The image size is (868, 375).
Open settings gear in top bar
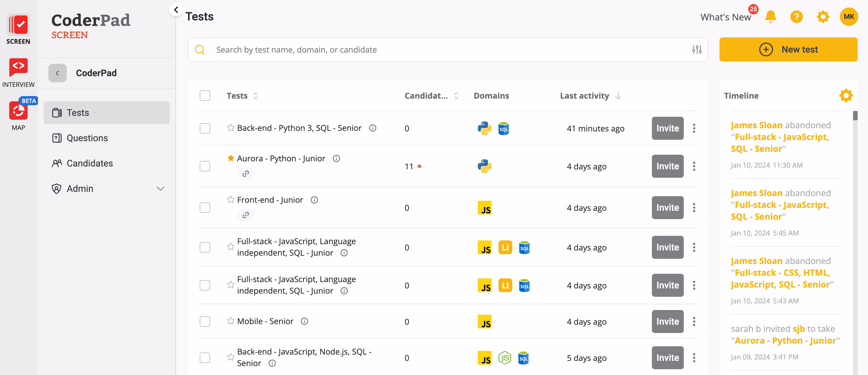point(823,16)
